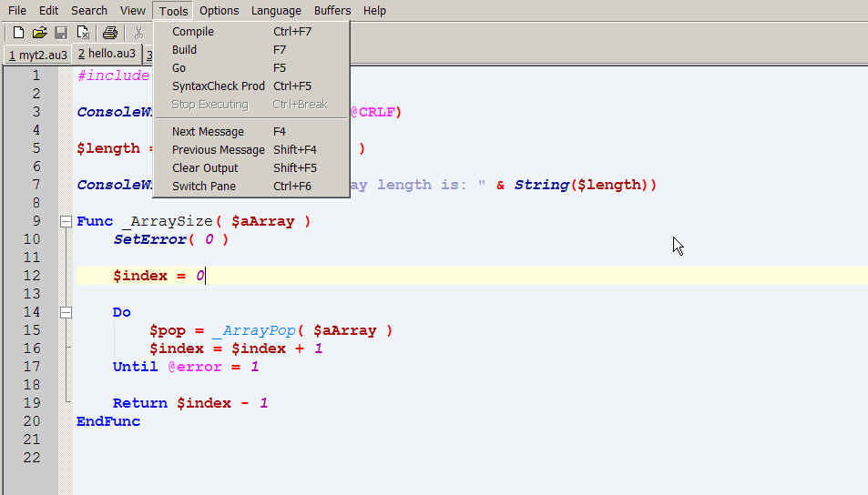868x495 pixels.
Task: Open the File menu
Action: [17, 11]
